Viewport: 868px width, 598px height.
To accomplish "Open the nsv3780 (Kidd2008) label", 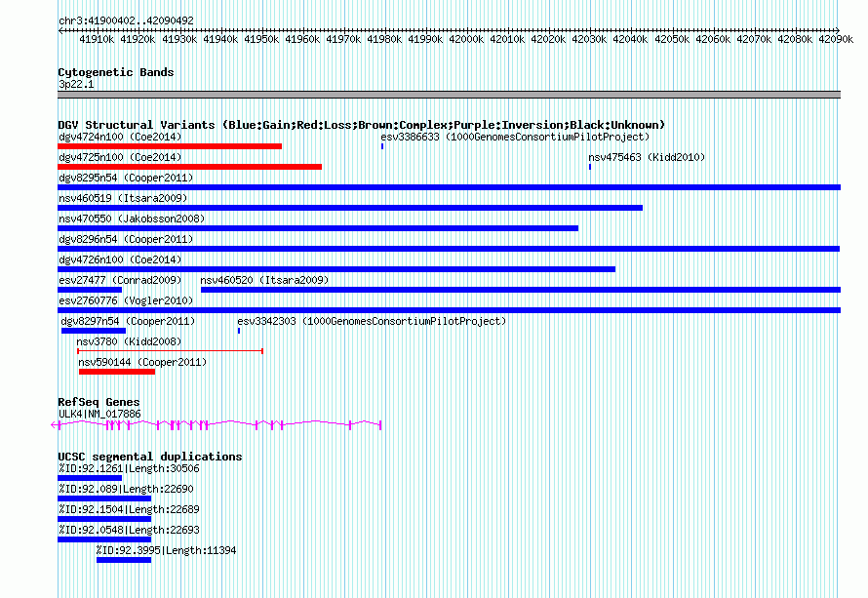I will tap(129, 341).
